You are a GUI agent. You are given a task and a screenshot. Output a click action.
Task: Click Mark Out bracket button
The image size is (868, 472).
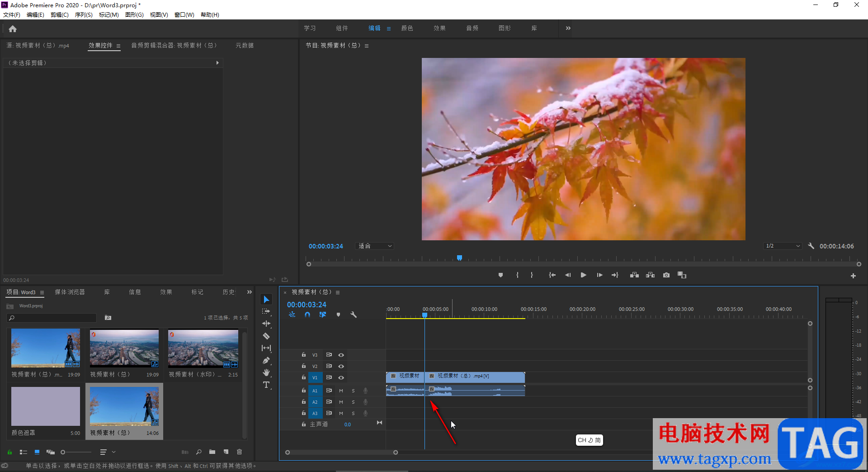click(532, 275)
